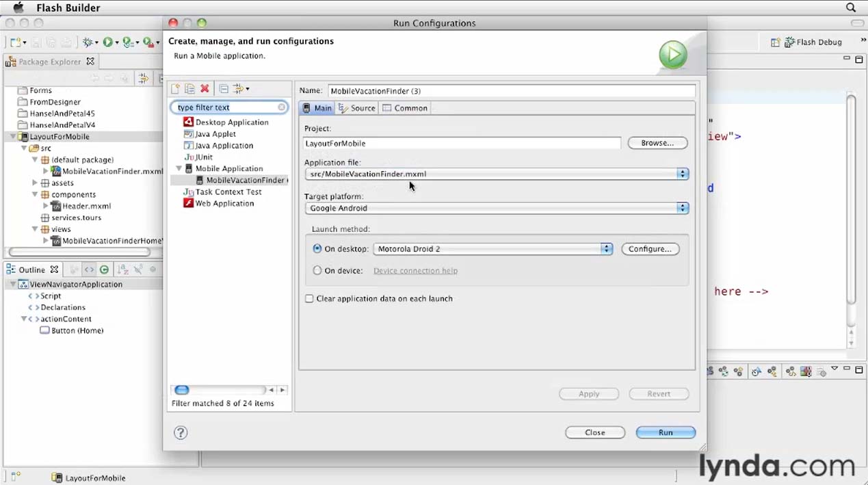The height and width of the screenshot is (485, 868).
Task: Click the Project field containing LayoutForMobile
Action: (x=462, y=144)
